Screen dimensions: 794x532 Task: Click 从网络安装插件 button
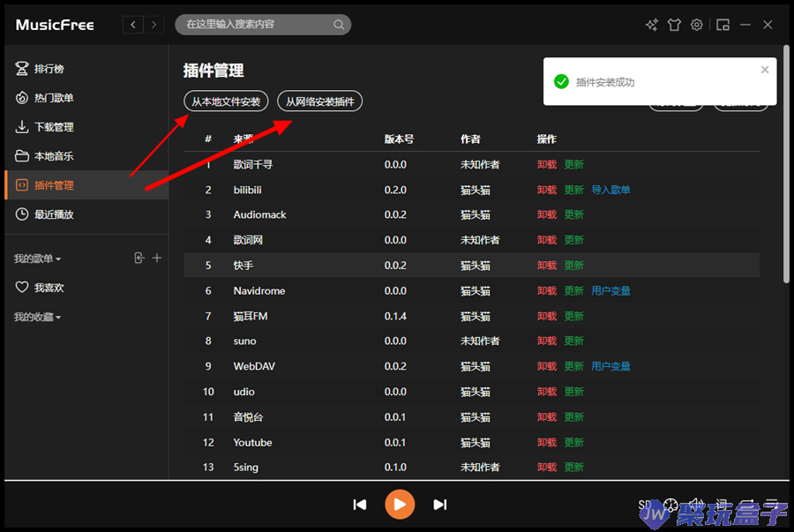(x=319, y=101)
